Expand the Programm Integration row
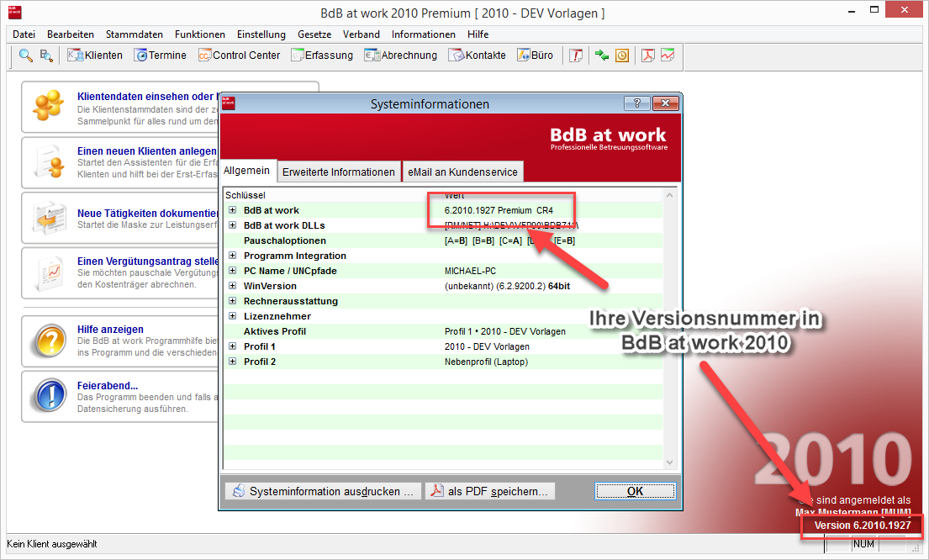The width and height of the screenshot is (929, 560). pos(232,256)
